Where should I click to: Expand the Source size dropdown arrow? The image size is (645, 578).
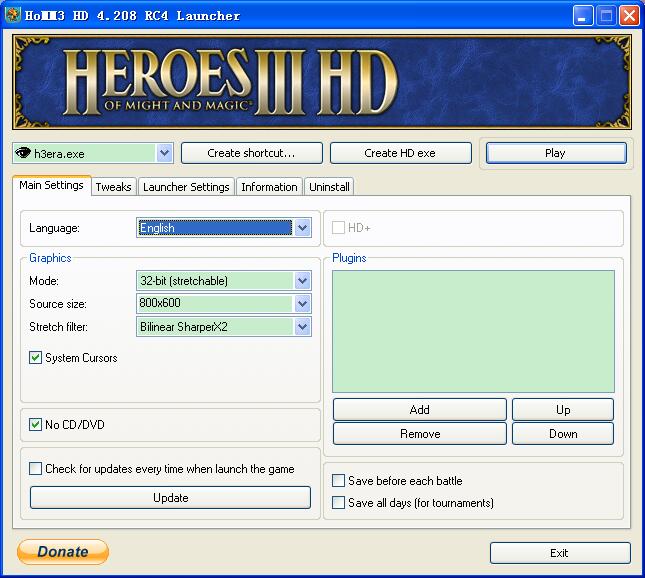point(302,304)
